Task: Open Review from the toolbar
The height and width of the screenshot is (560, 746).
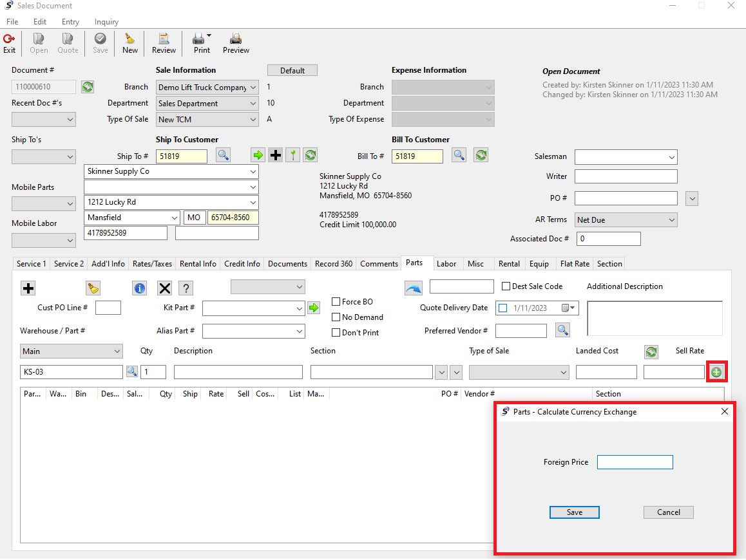Action: tap(164, 43)
